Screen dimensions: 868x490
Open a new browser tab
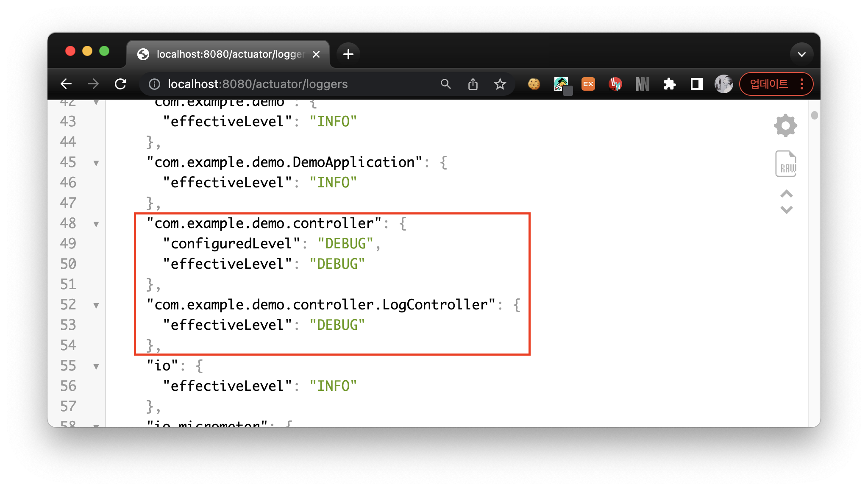point(348,54)
